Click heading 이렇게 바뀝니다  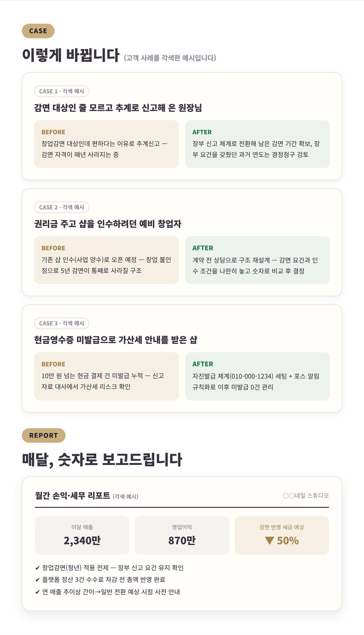pyautogui.click(x=71, y=55)
